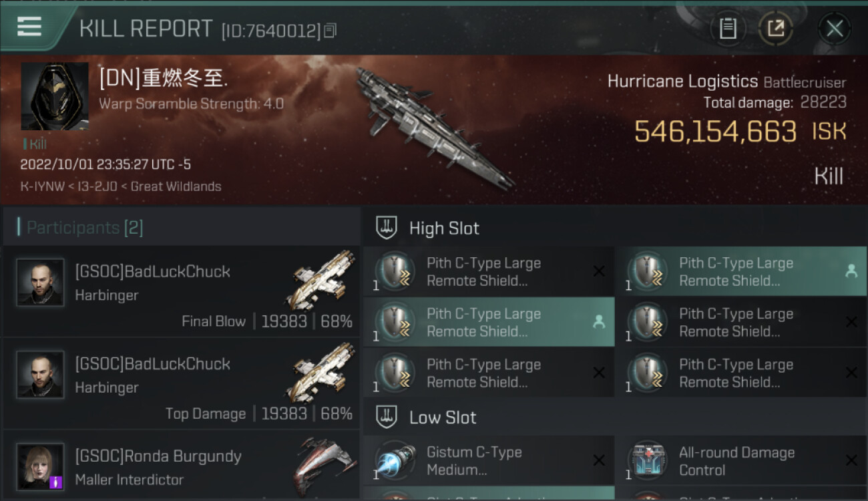Open the Participants [2] tab
Image resolution: width=868 pixels, height=501 pixels.
[84, 228]
